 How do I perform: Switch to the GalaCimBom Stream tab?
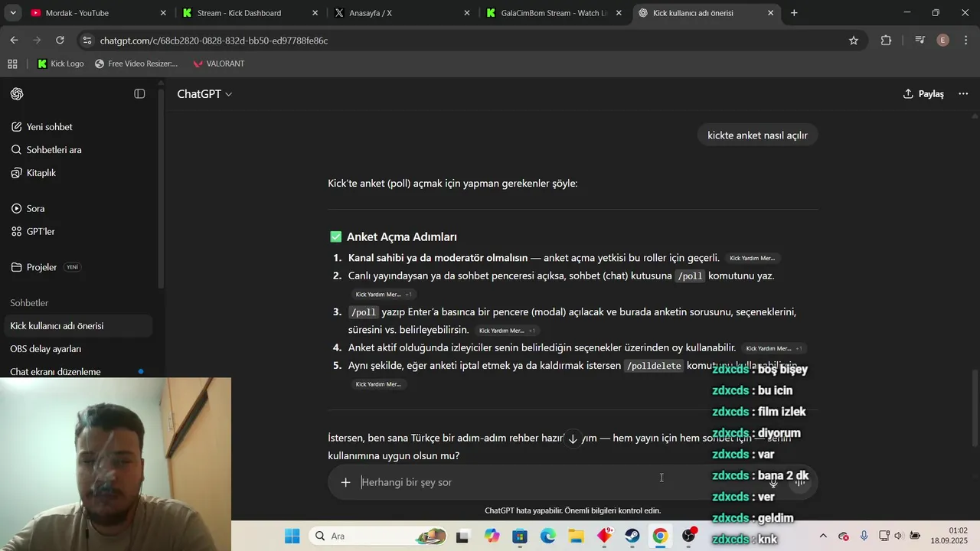(554, 13)
